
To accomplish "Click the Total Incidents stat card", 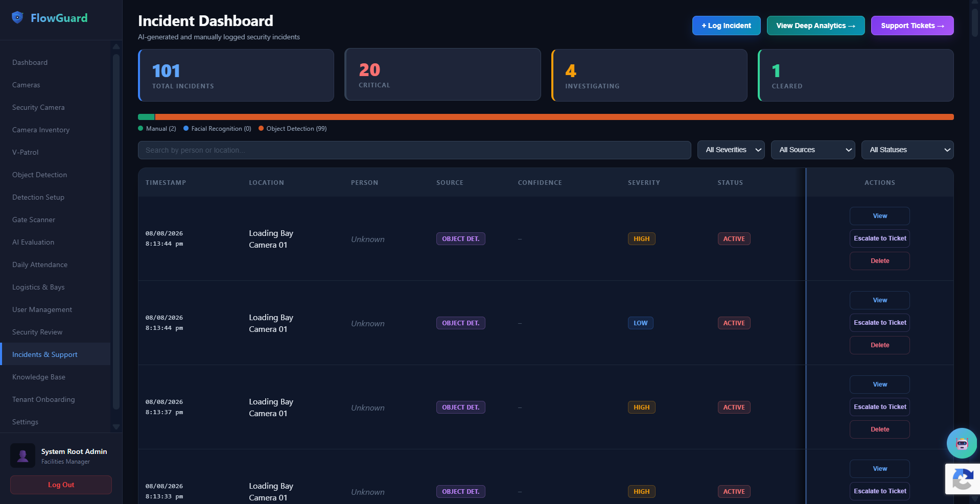I will (236, 76).
